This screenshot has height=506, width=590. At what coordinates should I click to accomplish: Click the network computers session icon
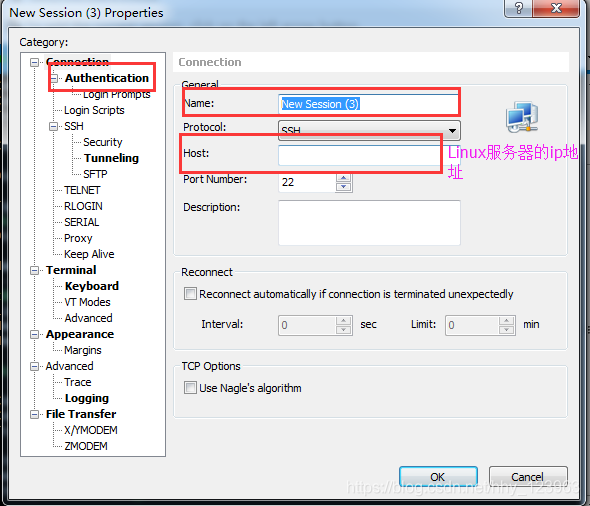[522, 117]
